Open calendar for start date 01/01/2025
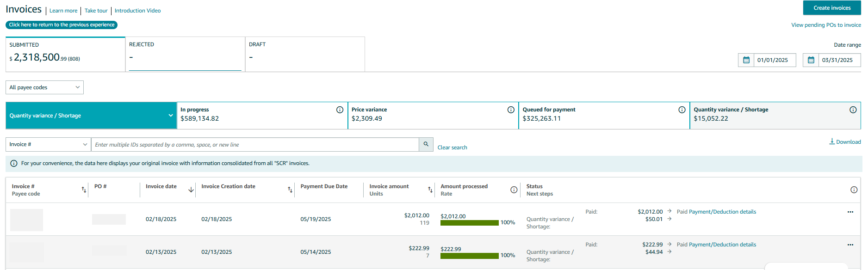This screenshot has height=270, width=868. 746,60
